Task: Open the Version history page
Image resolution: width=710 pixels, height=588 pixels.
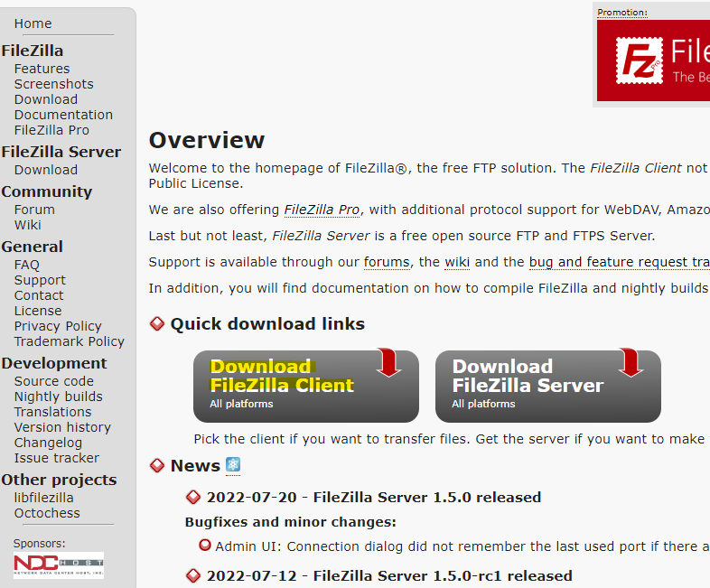Action: [x=62, y=427]
